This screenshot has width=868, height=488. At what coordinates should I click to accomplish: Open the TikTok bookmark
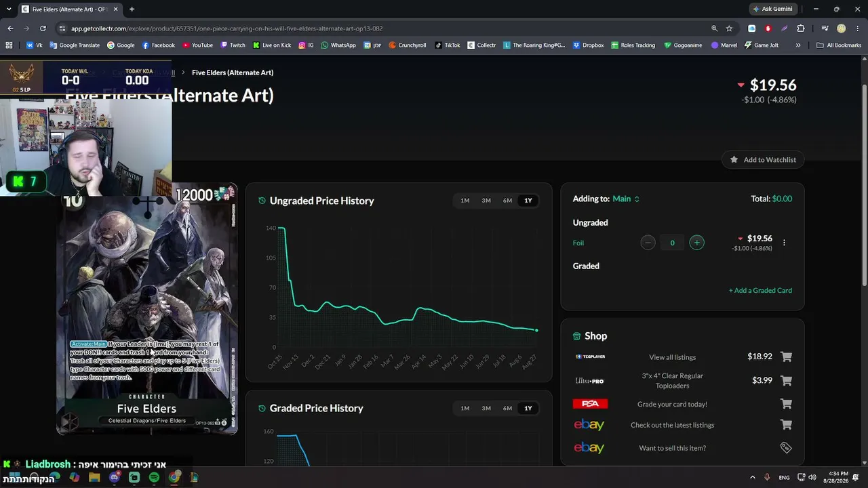pyautogui.click(x=448, y=45)
